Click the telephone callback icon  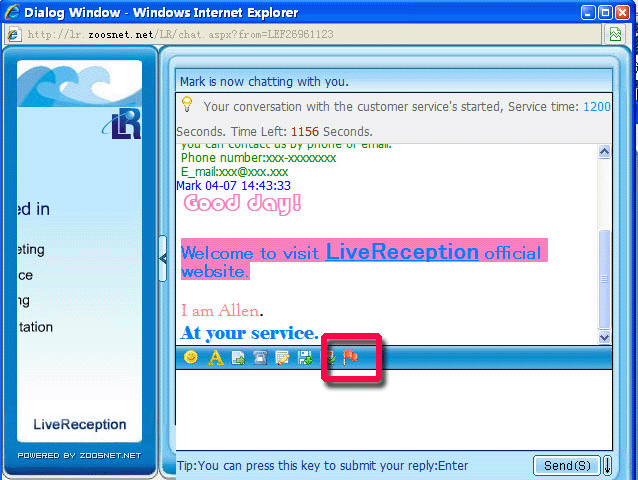point(260,358)
